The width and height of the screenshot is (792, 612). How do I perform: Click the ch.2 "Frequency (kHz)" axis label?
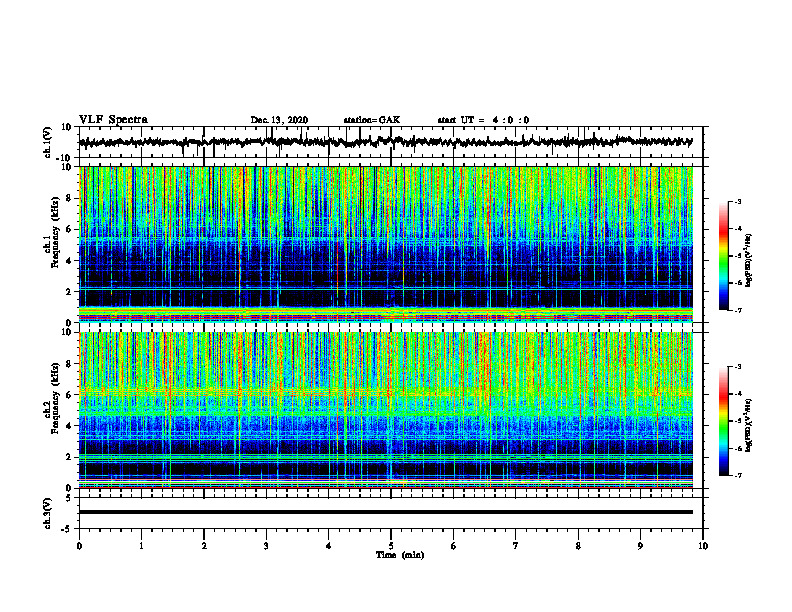[55, 399]
